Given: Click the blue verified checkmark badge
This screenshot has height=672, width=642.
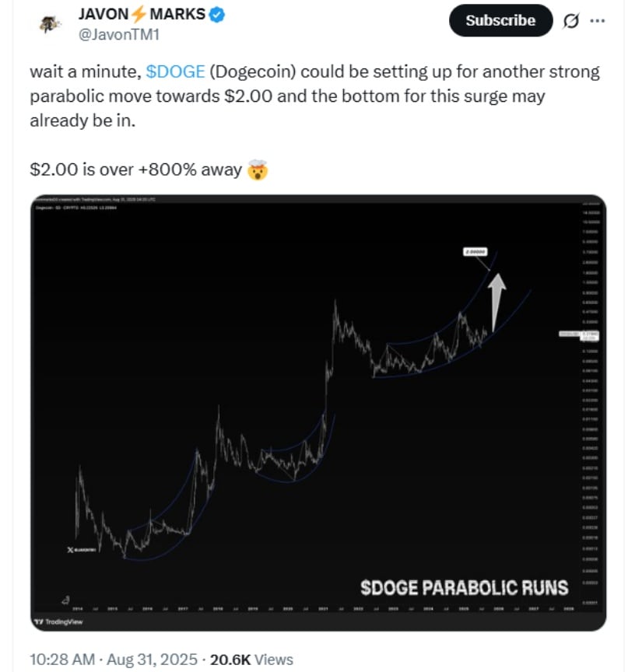Looking at the screenshot, I should (217, 15).
